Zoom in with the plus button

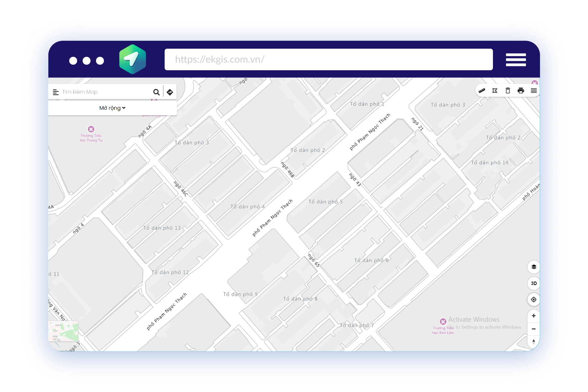pyautogui.click(x=534, y=316)
